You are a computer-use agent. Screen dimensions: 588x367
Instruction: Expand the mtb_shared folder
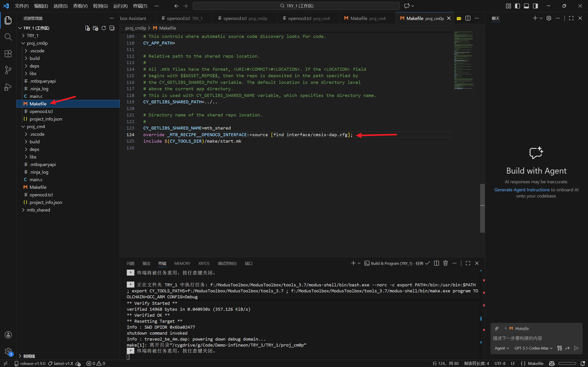point(38,210)
